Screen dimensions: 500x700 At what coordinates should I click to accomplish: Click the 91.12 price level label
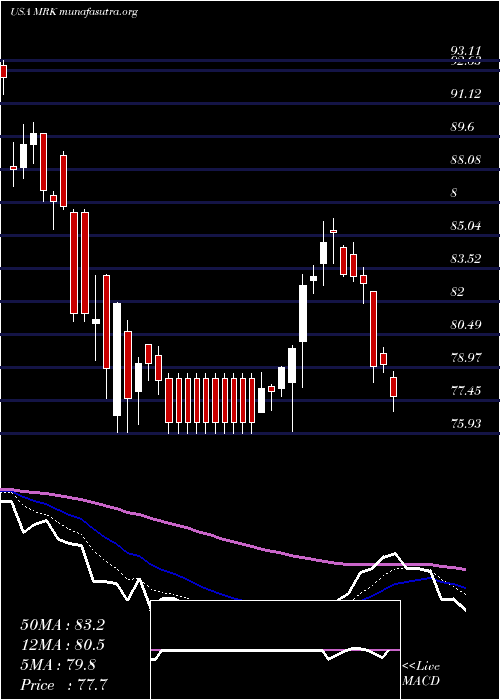466,94
